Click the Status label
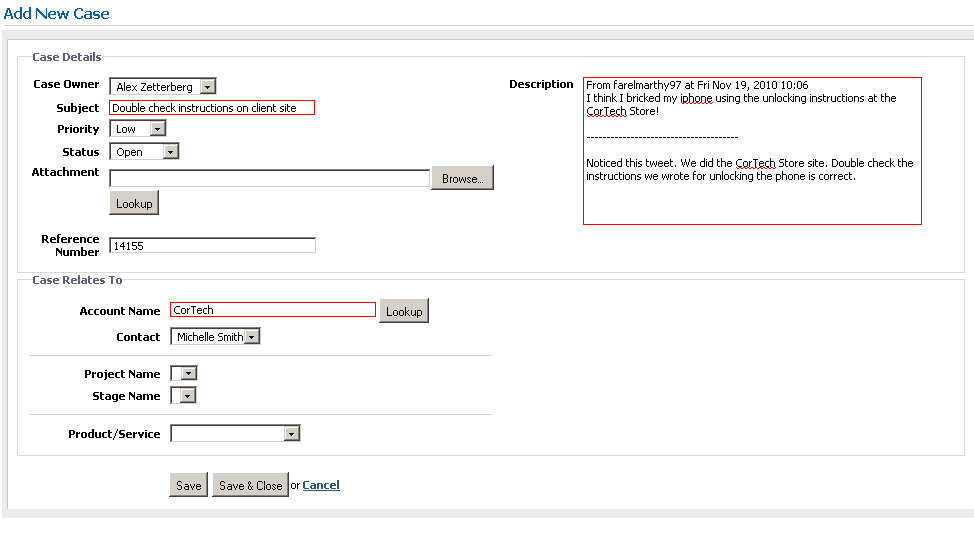 click(81, 152)
